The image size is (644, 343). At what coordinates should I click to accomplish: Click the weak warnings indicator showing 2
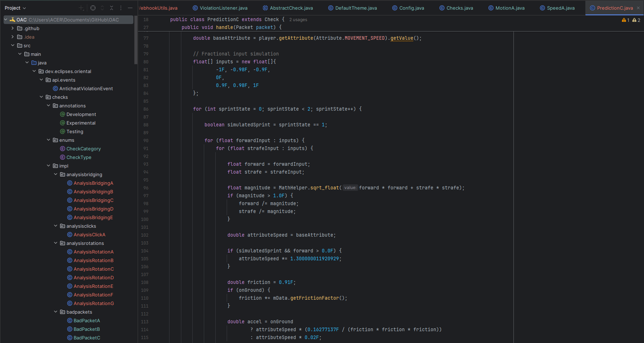click(636, 20)
